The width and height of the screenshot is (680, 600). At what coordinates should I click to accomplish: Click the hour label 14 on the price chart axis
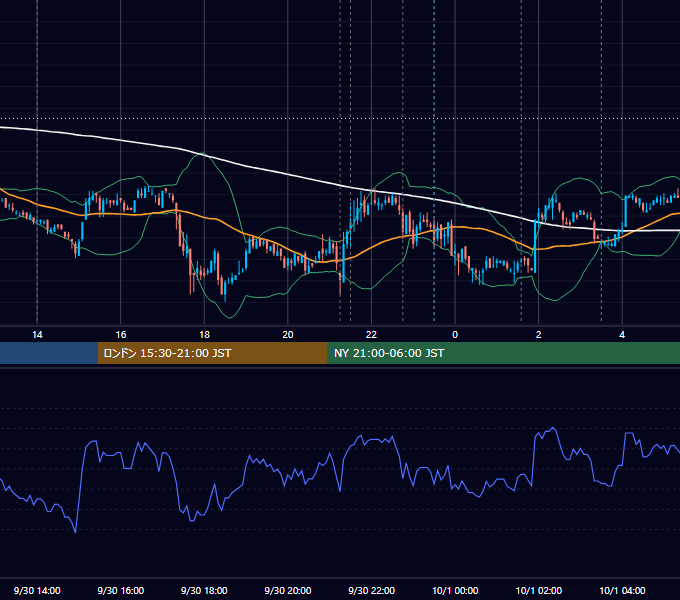(37, 335)
